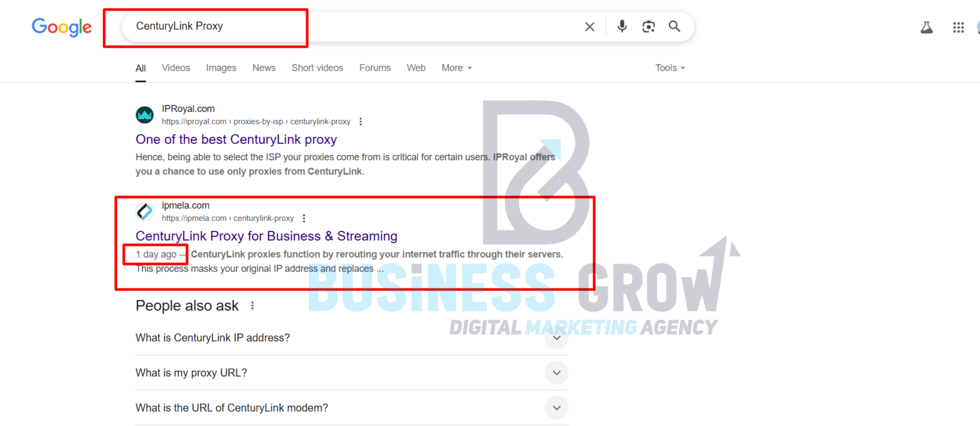Open 'One of the best CenturyLink proxy' link
The height and width of the screenshot is (426, 980).
236,139
